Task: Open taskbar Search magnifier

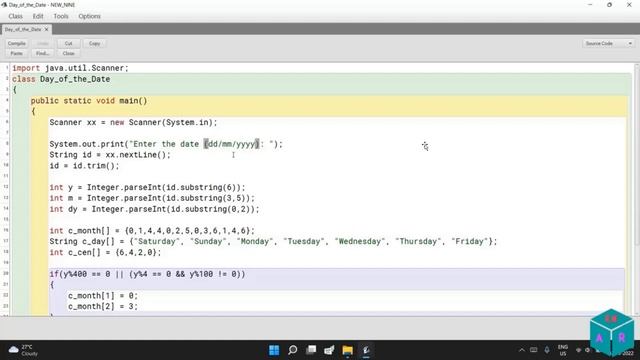Action: coord(293,350)
